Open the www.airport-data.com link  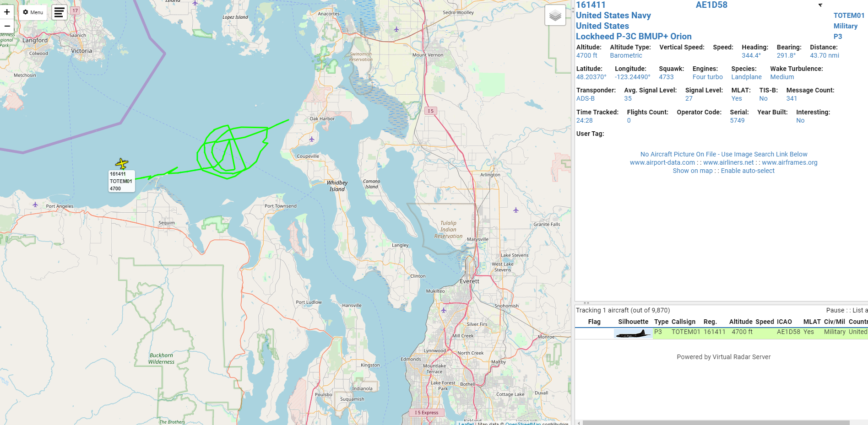662,162
